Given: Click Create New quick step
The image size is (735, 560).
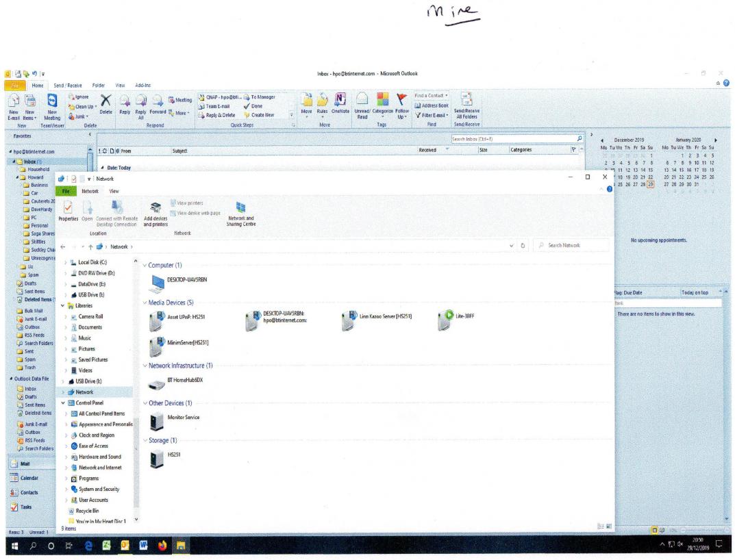Looking at the screenshot, I should pos(259,115).
